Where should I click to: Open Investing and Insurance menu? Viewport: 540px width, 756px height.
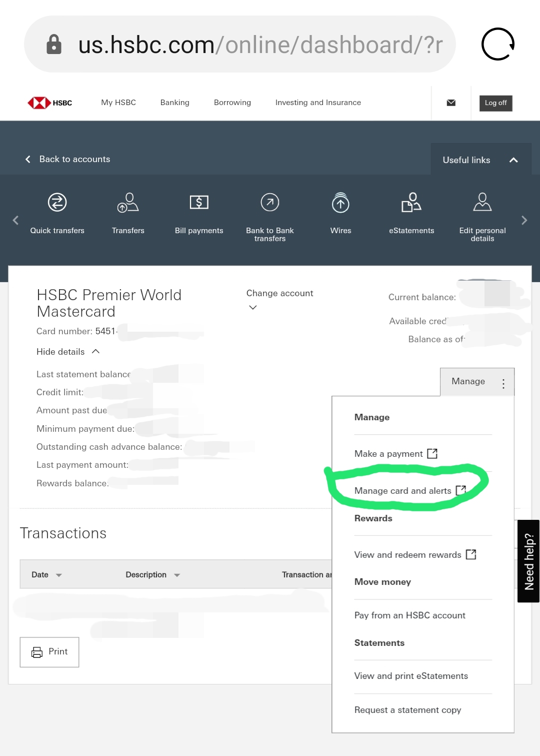pyautogui.click(x=318, y=103)
